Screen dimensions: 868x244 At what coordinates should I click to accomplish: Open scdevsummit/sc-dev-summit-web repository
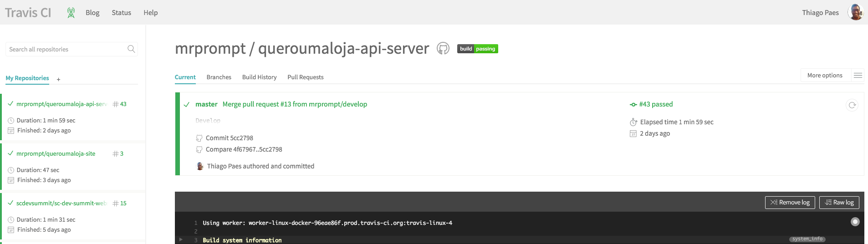point(61,203)
